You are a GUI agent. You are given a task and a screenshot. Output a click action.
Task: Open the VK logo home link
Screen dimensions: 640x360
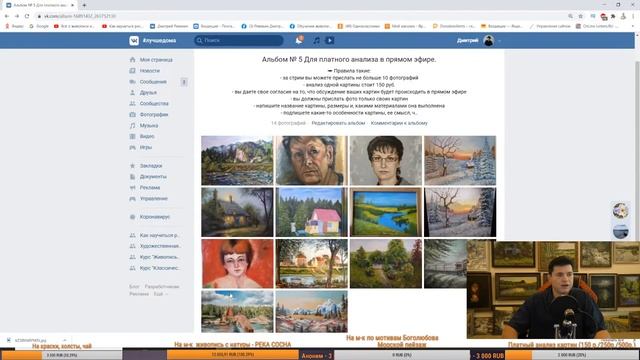pos(134,40)
